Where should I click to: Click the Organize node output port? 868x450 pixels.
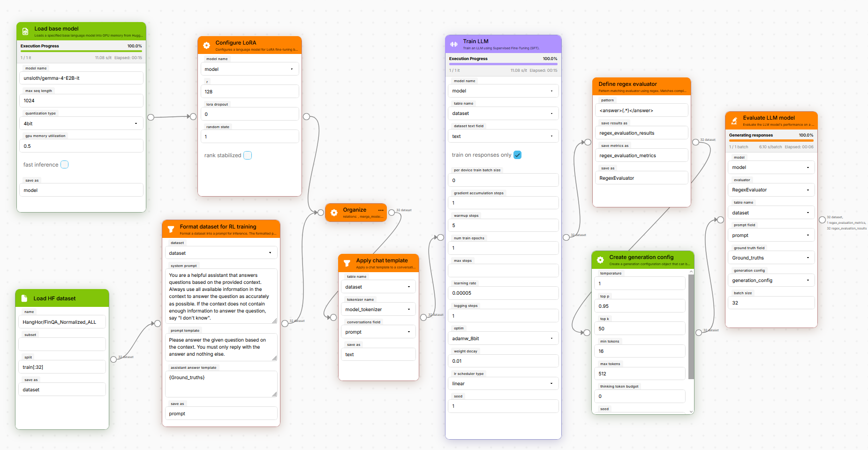[x=392, y=213]
